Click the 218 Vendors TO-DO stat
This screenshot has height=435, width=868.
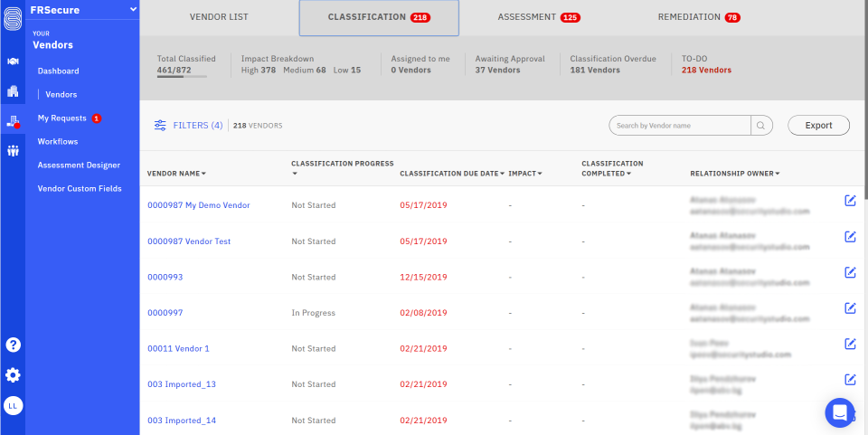(x=706, y=71)
